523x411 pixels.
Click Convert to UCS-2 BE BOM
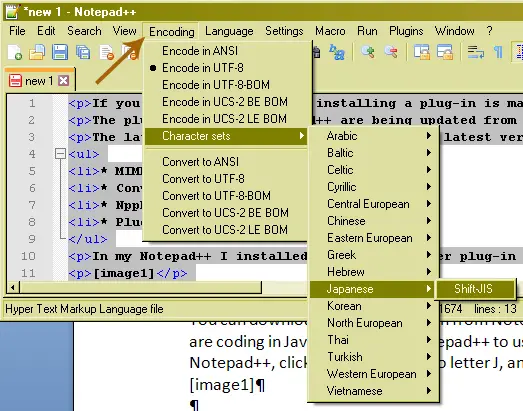(x=226, y=213)
